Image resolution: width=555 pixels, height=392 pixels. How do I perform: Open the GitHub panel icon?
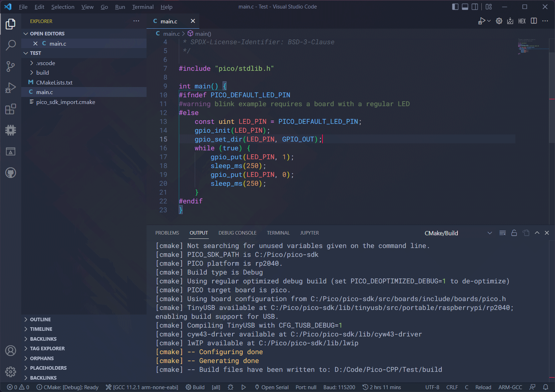11,173
